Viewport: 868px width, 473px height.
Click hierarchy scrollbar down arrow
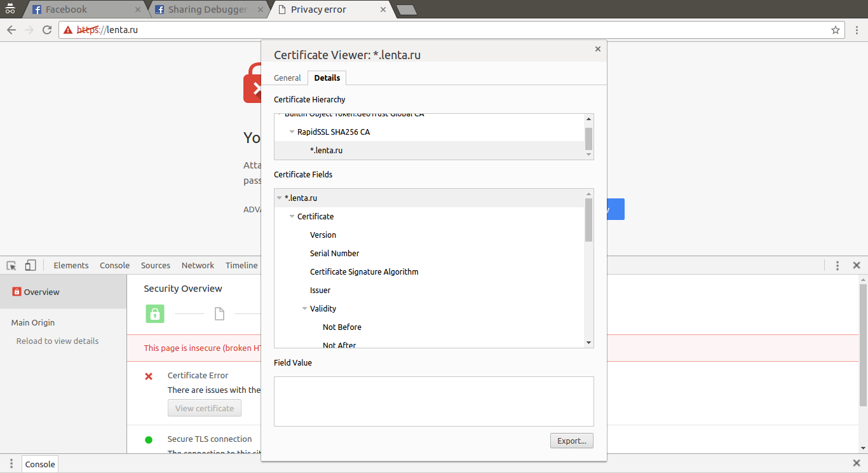pyautogui.click(x=589, y=154)
